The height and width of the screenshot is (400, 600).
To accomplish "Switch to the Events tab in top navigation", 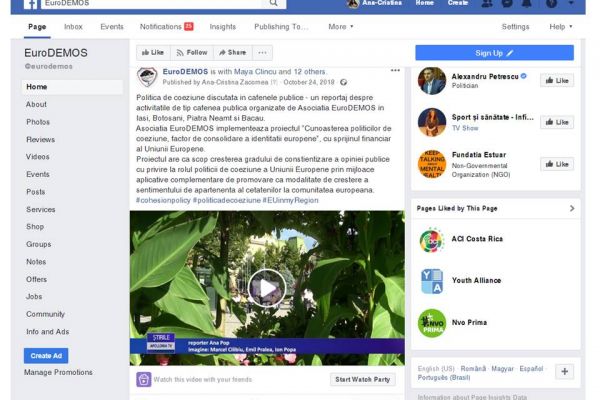I will point(112,27).
